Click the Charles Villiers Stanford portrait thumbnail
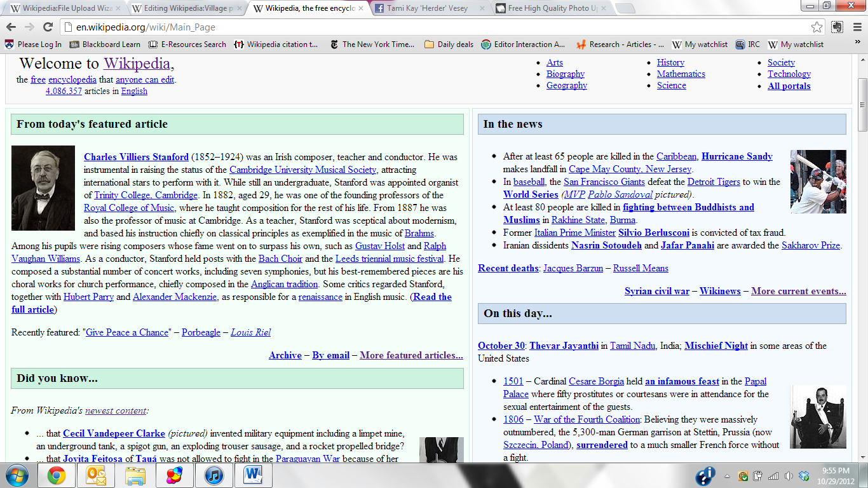 (43, 188)
